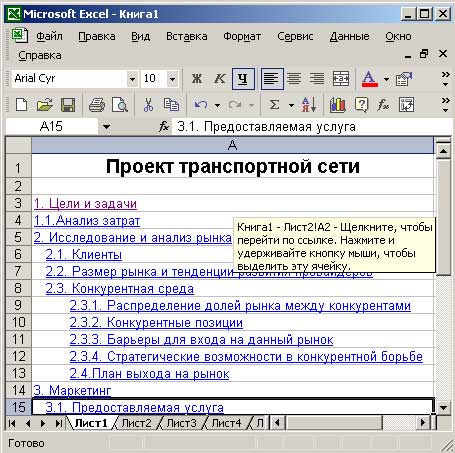
Task: Toggle bold formatting (Ж)
Action: (x=197, y=79)
